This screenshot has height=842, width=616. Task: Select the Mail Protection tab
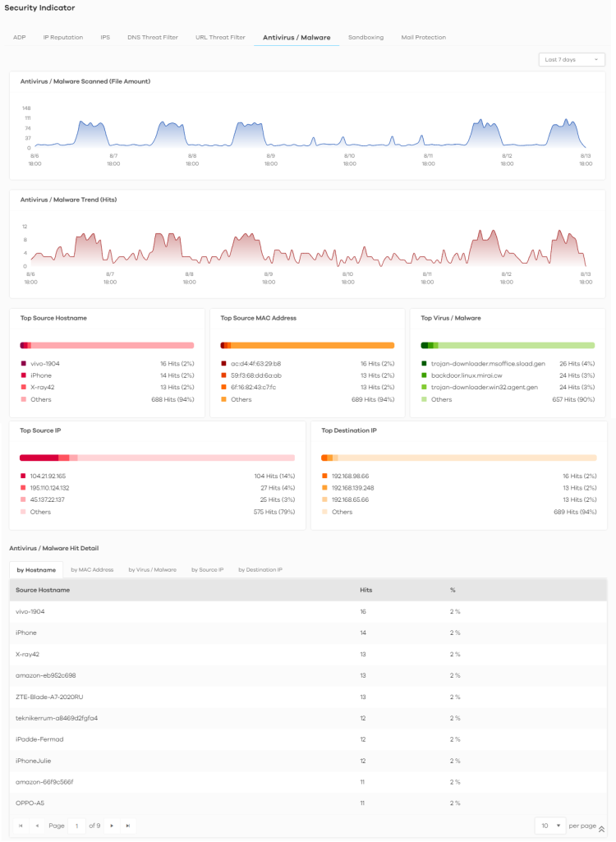tap(423, 37)
